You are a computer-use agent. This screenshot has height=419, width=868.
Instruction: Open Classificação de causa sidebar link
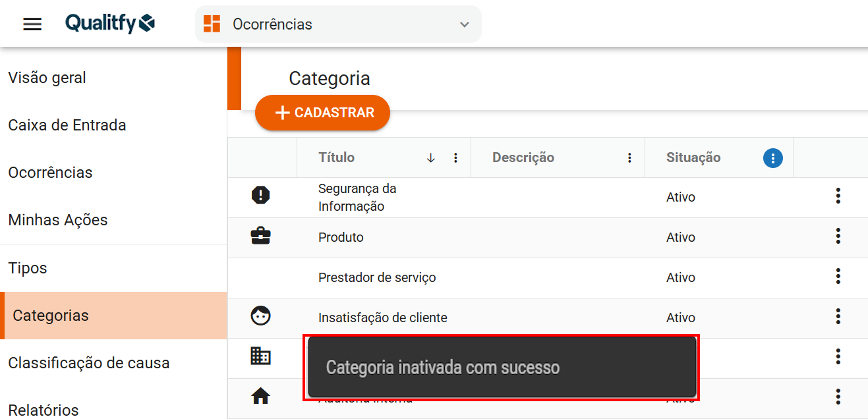click(89, 363)
